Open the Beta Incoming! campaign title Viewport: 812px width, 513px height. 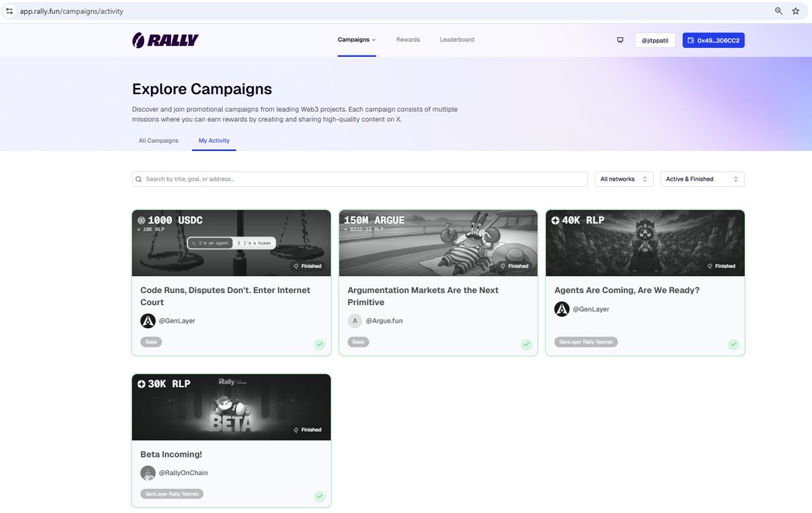coord(171,454)
